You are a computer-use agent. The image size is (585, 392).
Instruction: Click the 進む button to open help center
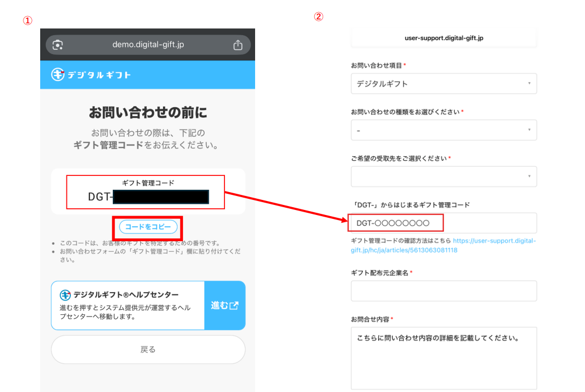pyautogui.click(x=224, y=305)
